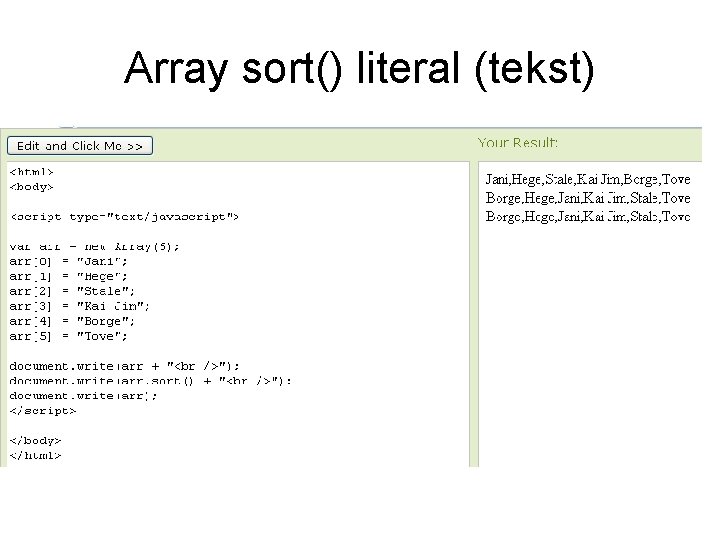
Task: Click the arr[4] = "Borge" line
Action: tap(72, 321)
